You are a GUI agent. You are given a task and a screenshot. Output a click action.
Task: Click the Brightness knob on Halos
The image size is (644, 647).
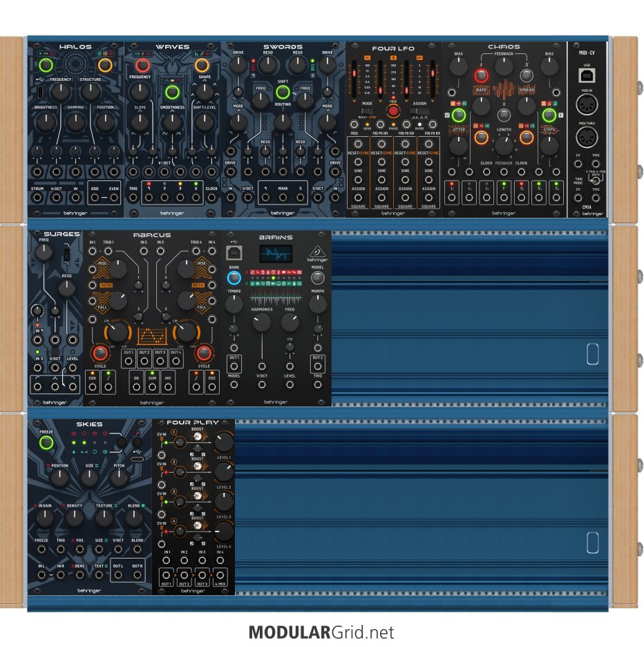pos(46,122)
